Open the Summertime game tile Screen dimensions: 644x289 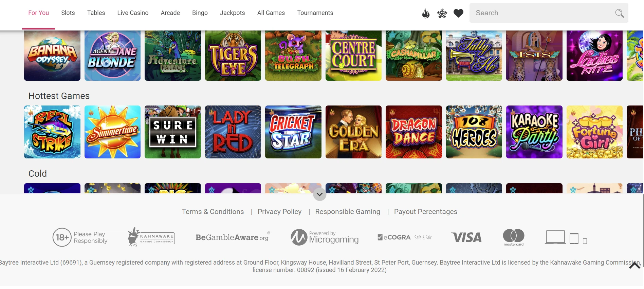112,132
